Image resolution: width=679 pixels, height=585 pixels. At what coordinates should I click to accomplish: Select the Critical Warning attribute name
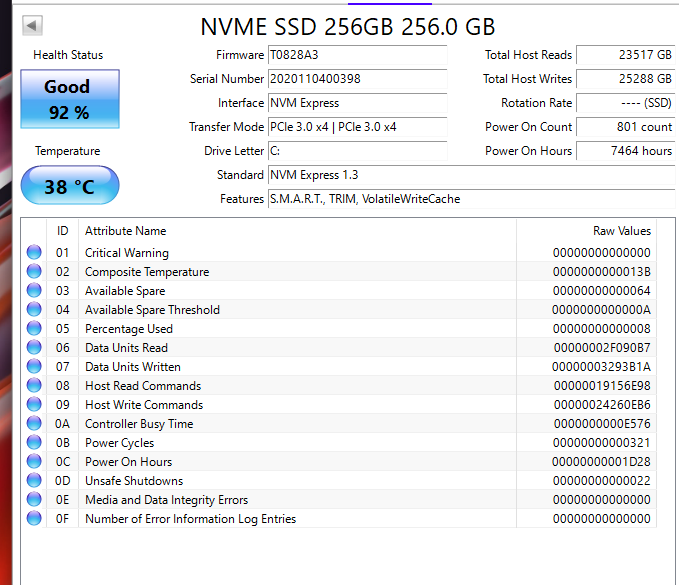coord(127,253)
